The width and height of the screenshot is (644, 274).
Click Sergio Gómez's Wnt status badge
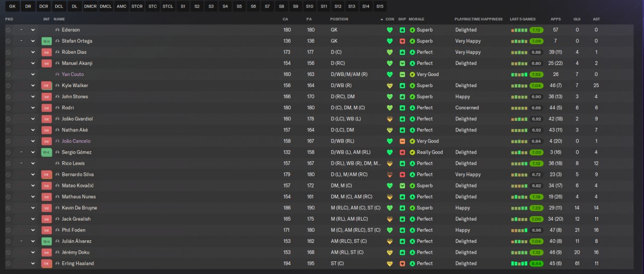47,152
